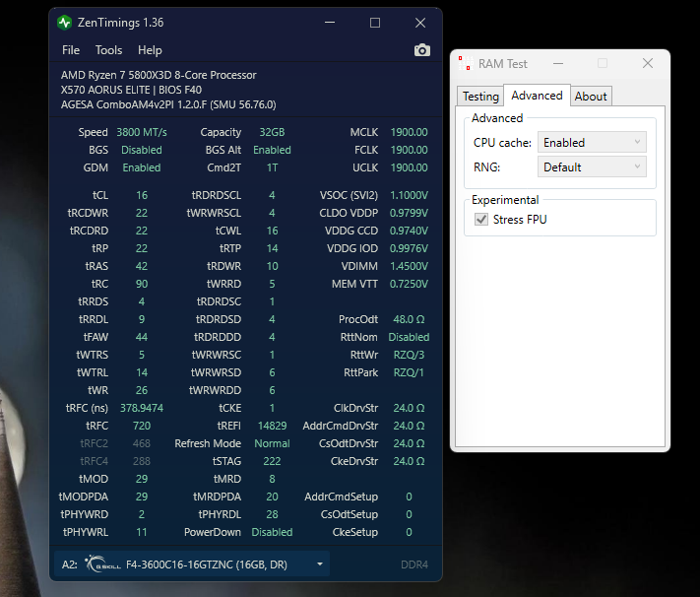Click the X570 AORUS ELITE BIOS line
Image resolution: width=700 pixels, height=597 pixels.
[x=131, y=90]
